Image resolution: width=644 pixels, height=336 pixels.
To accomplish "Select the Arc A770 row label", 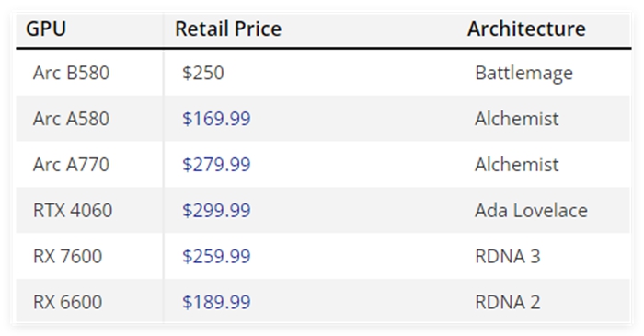I will tap(71, 165).
